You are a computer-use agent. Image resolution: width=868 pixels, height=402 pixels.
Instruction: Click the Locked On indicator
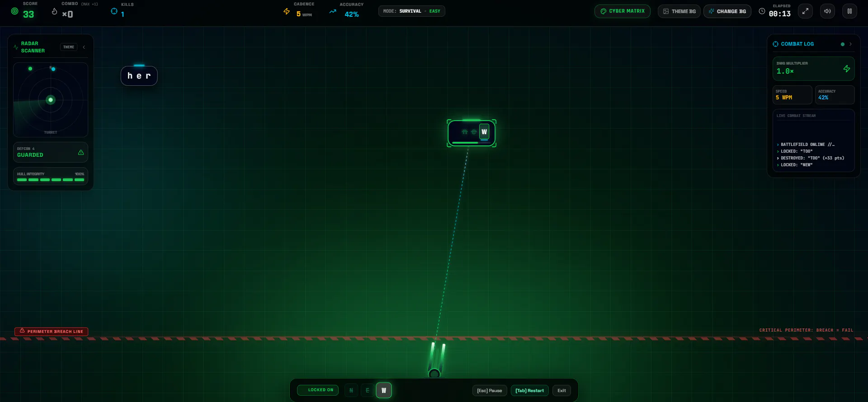(318, 390)
